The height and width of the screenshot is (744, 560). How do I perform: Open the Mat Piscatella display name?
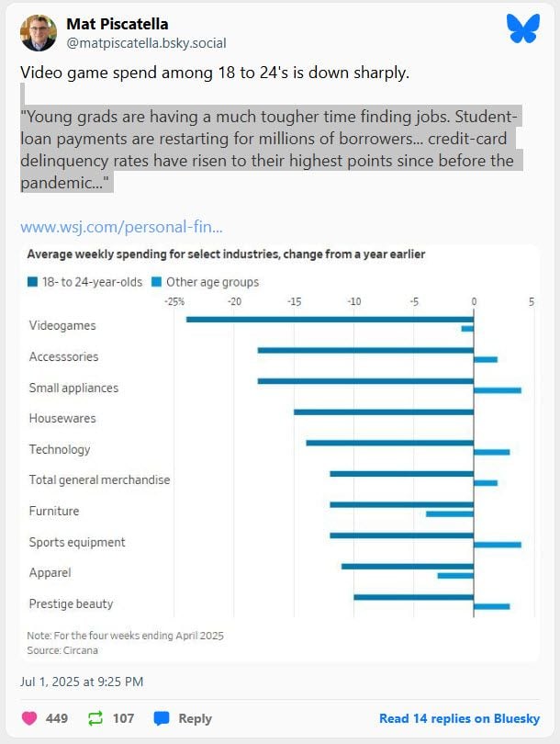(x=118, y=24)
